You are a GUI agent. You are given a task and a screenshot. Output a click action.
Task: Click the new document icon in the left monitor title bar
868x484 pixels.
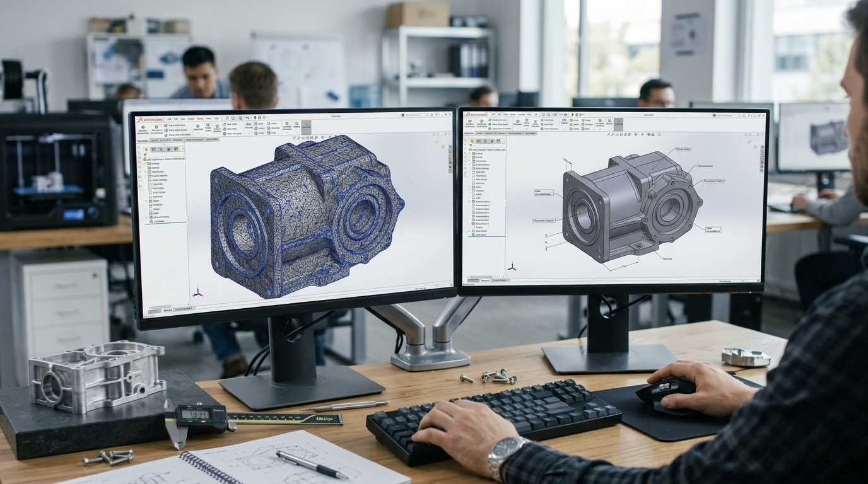pyautogui.click(x=227, y=118)
